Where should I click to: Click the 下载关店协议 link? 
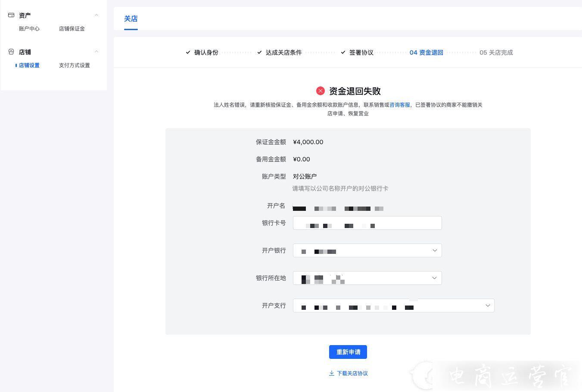click(352, 373)
